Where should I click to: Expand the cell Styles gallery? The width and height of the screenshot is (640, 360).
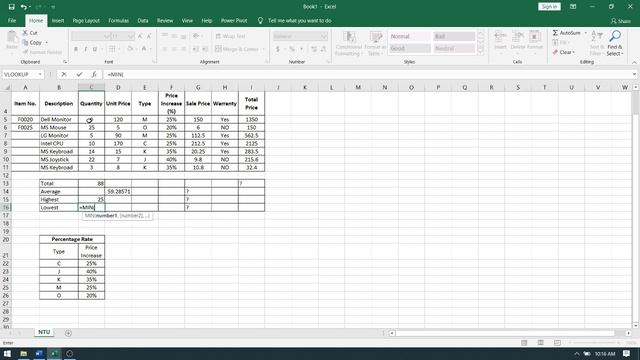click(x=480, y=52)
